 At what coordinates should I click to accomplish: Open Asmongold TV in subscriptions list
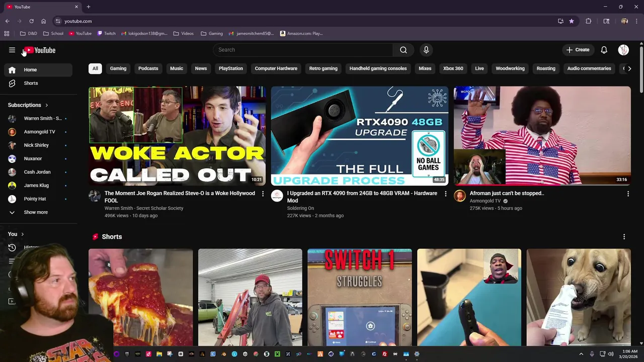38,132
